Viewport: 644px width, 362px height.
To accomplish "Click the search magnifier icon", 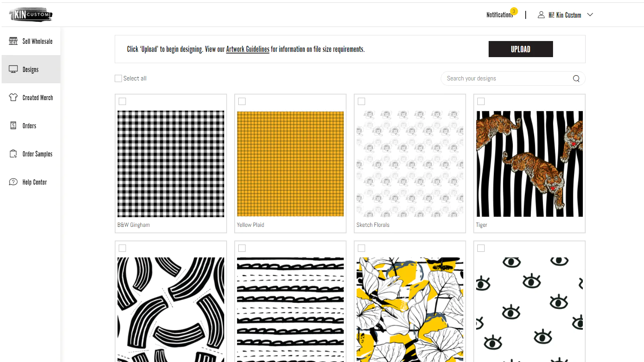I will click(x=576, y=78).
